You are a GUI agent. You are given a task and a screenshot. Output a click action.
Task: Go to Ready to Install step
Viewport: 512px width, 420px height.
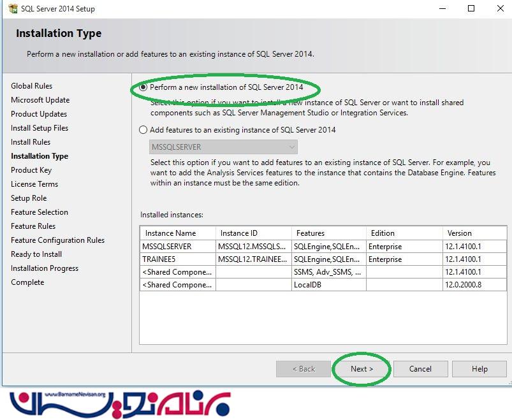coord(36,254)
